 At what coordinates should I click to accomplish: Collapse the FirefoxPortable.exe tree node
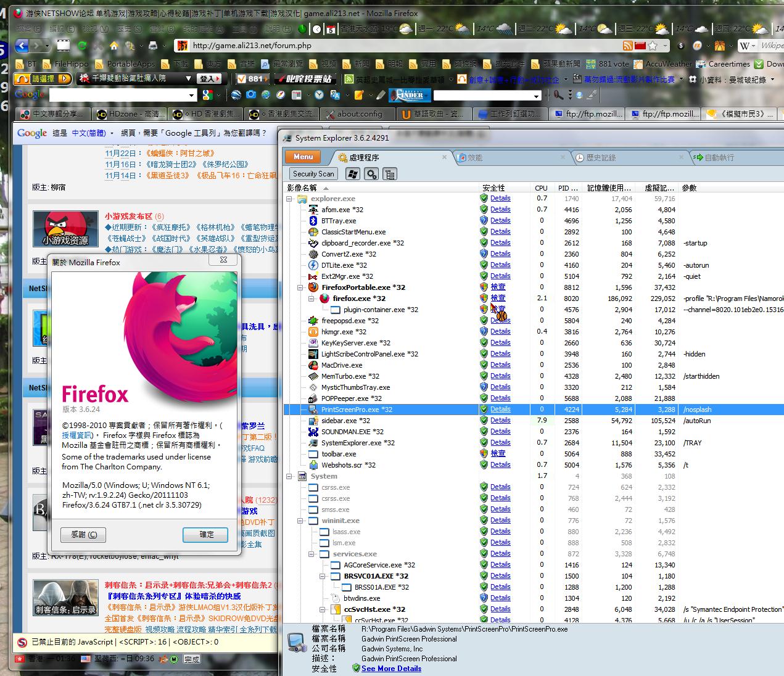(300, 287)
